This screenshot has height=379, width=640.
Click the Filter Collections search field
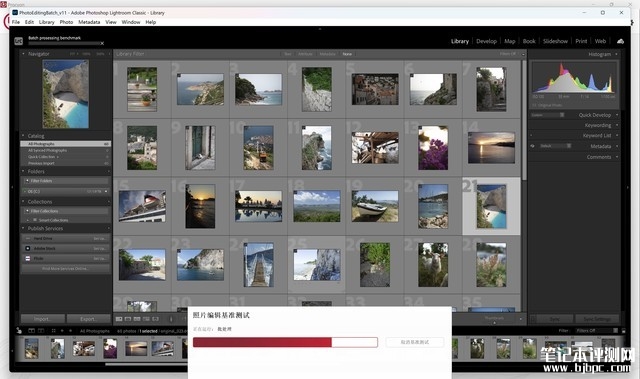click(x=65, y=211)
